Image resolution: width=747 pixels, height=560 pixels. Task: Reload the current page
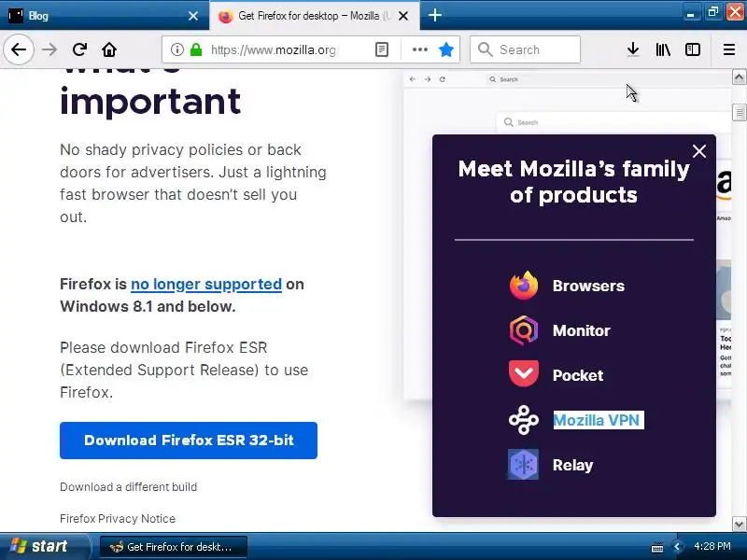click(x=79, y=49)
